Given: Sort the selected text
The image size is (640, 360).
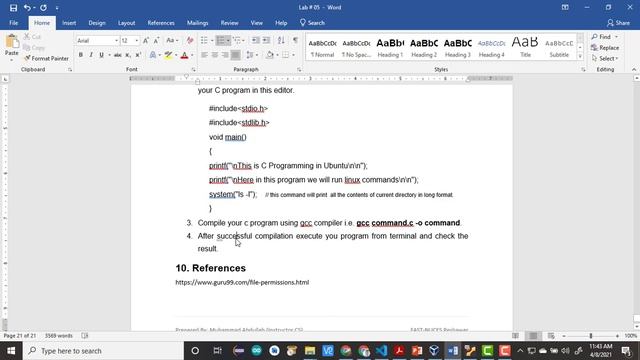Looking at the screenshot, I should [281, 40].
